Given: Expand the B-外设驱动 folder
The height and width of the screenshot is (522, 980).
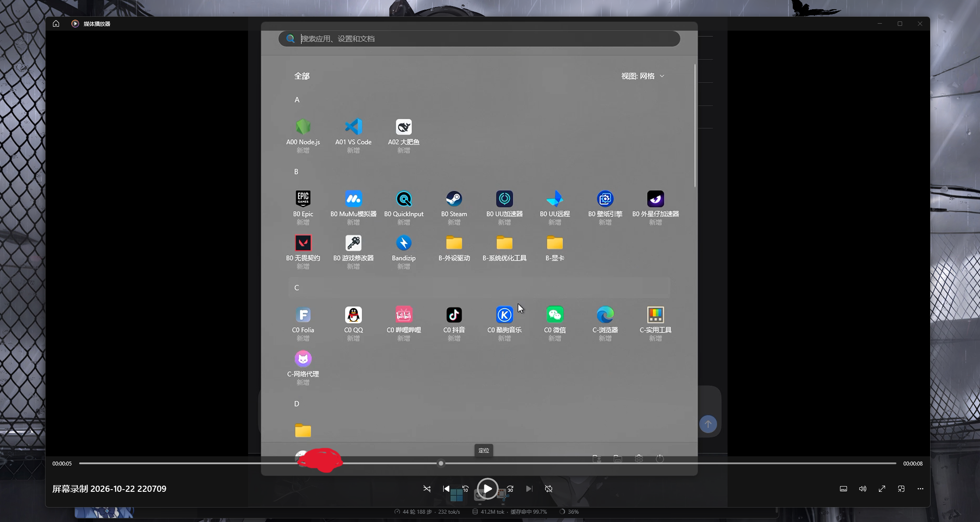Looking at the screenshot, I should (454, 243).
